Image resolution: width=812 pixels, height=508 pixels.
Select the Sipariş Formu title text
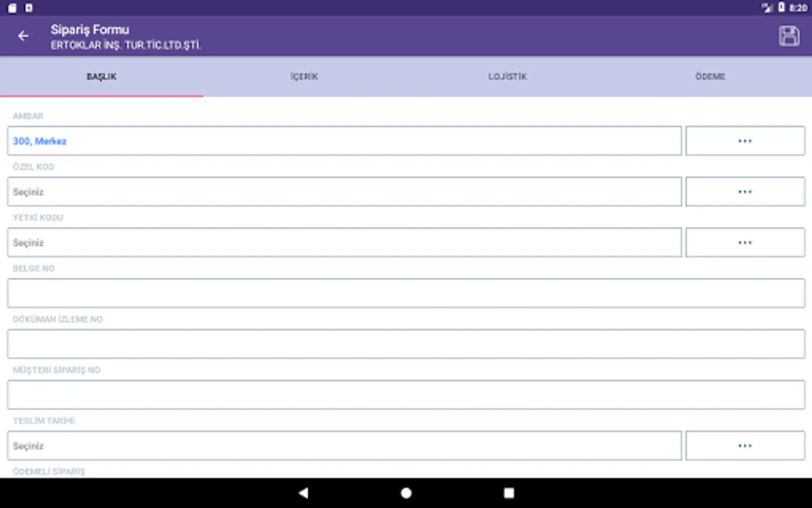tap(90, 30)
